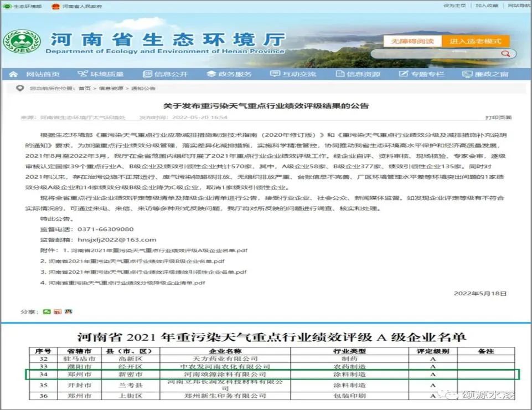532x410 pixels.
Task: Open the 信息公开 menu
Action: [x=165, y=74]
